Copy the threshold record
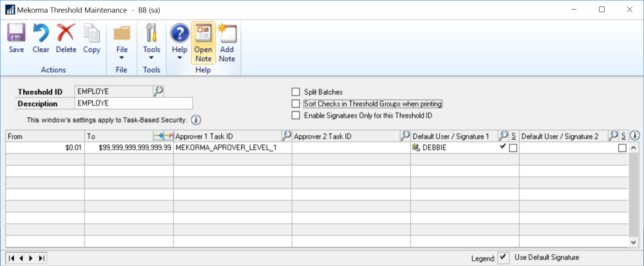Viewport: 644px width, 266px height. [x=91, y=39]
